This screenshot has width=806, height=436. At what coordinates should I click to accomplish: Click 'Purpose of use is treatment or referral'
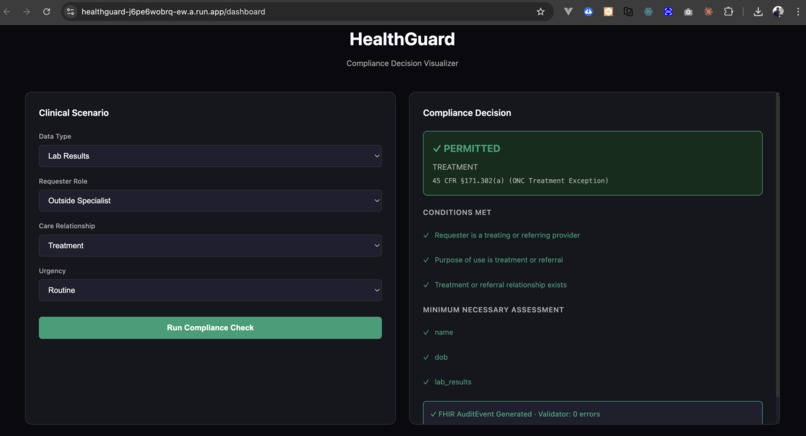499,260
